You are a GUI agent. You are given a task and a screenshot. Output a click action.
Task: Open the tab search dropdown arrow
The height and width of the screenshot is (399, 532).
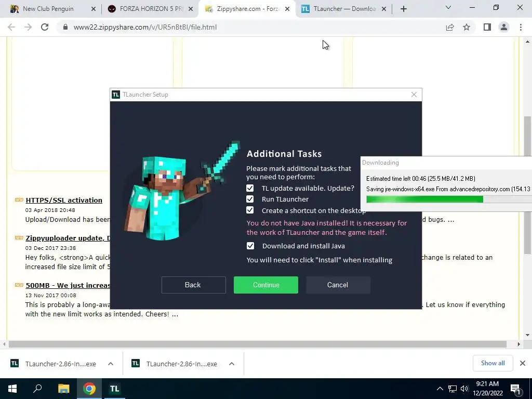tap(448, 7)
